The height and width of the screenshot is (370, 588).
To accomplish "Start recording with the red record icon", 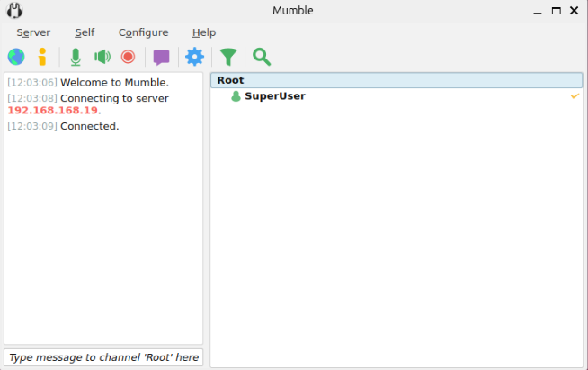I will 128,57.
